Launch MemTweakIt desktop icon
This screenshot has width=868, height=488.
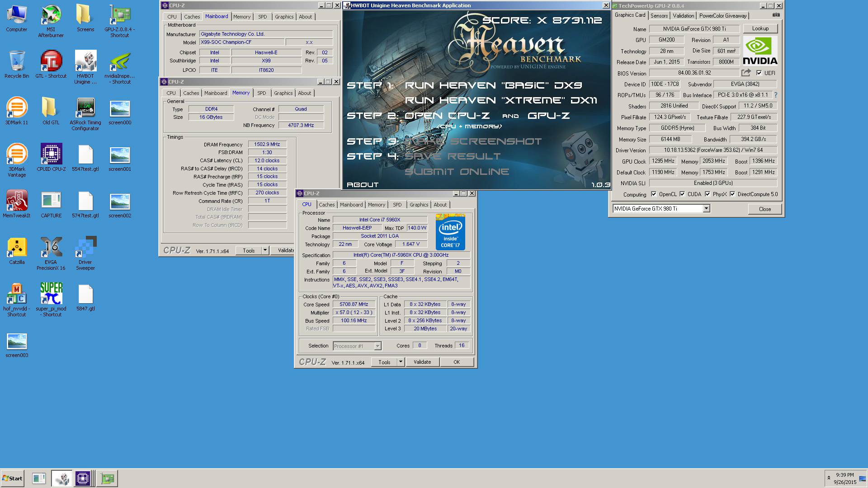click(x=17, y=204)
